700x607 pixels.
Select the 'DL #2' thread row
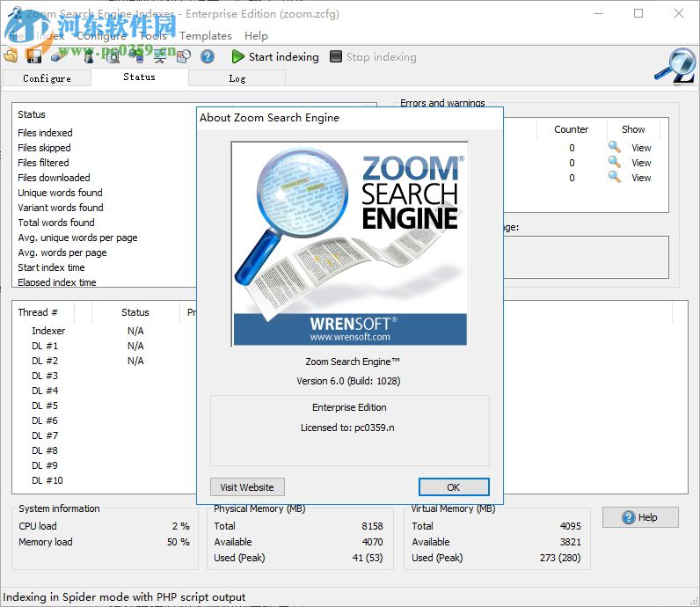click(45, 361)
